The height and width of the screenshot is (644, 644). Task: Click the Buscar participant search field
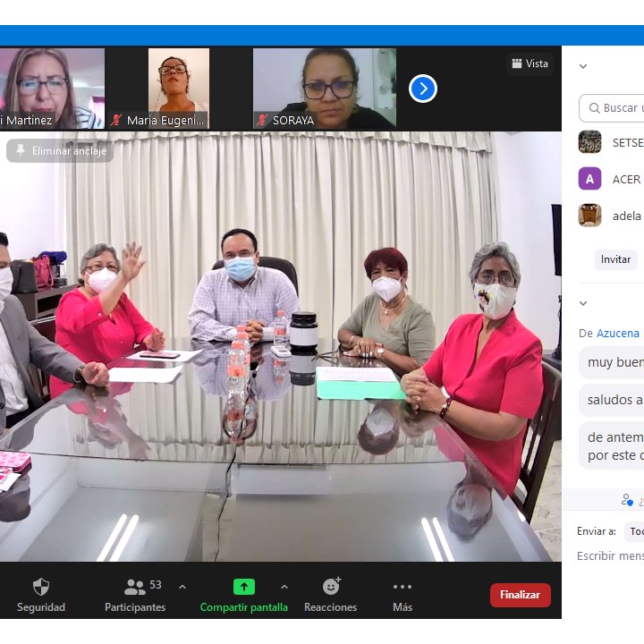point(617,108)
